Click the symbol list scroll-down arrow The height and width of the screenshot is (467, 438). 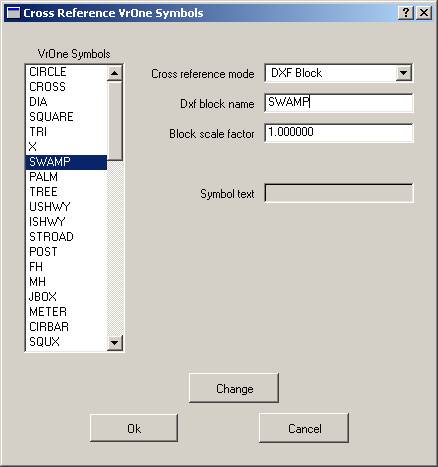click(115, 343)
